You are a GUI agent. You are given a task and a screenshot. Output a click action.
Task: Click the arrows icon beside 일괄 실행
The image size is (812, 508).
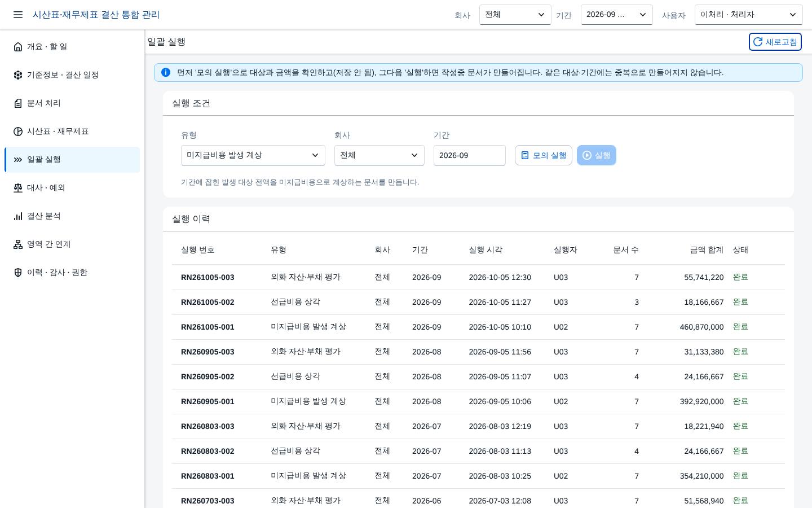pos(18,160)
